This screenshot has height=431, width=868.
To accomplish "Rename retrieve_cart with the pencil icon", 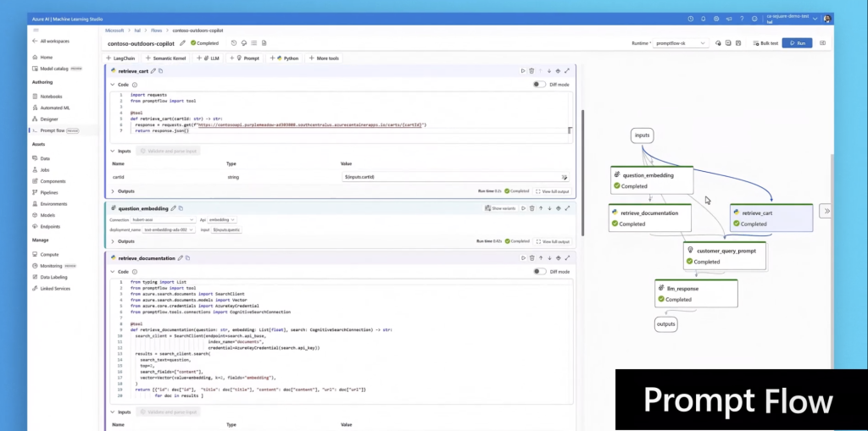I will coord(153,71).
